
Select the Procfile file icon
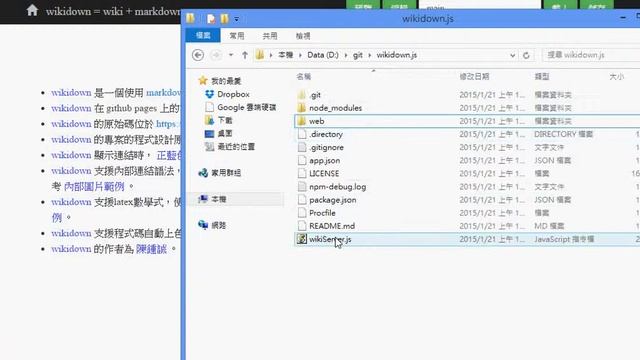[x=302, y=213]
